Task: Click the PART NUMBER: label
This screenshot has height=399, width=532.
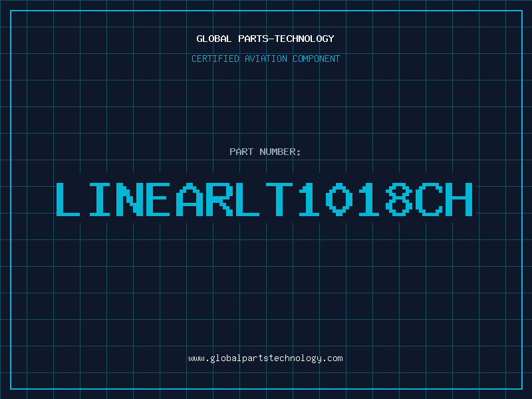Action: click(265, 152)
